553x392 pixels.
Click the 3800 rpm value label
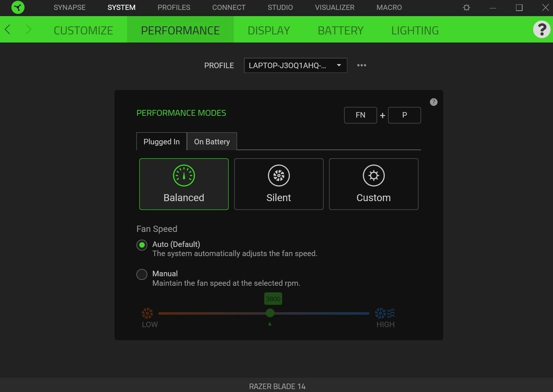coord(273,299)
